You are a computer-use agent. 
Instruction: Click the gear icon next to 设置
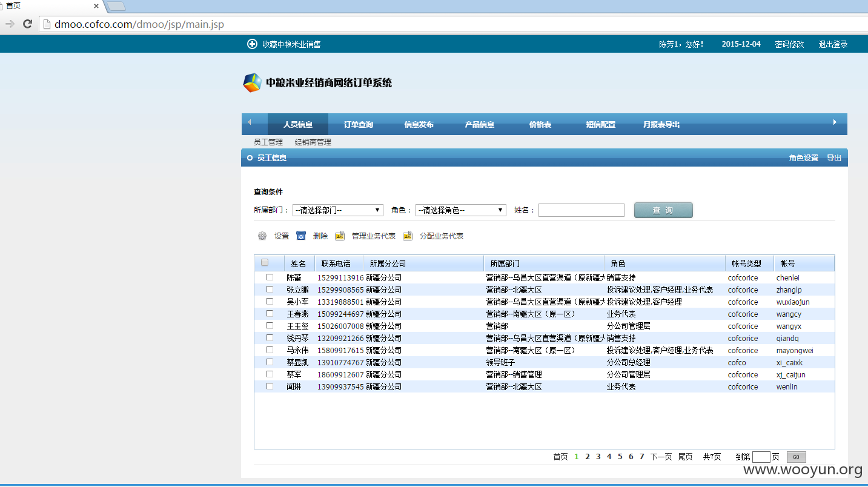[x=262, y=236]
